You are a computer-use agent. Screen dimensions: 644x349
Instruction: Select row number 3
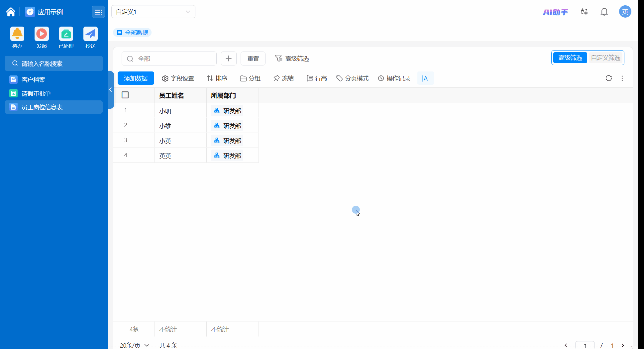coord(126,140)
